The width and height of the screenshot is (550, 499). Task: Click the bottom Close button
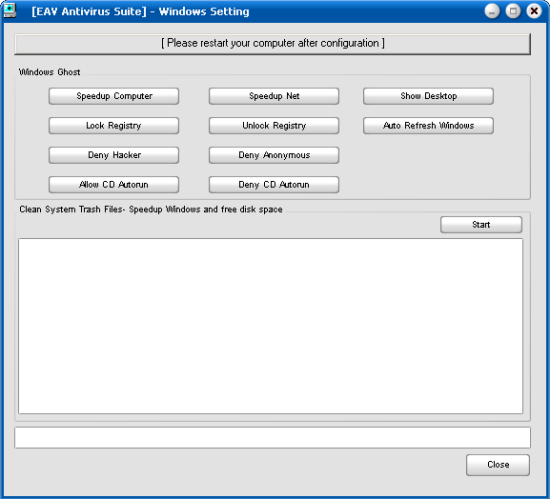498,465
